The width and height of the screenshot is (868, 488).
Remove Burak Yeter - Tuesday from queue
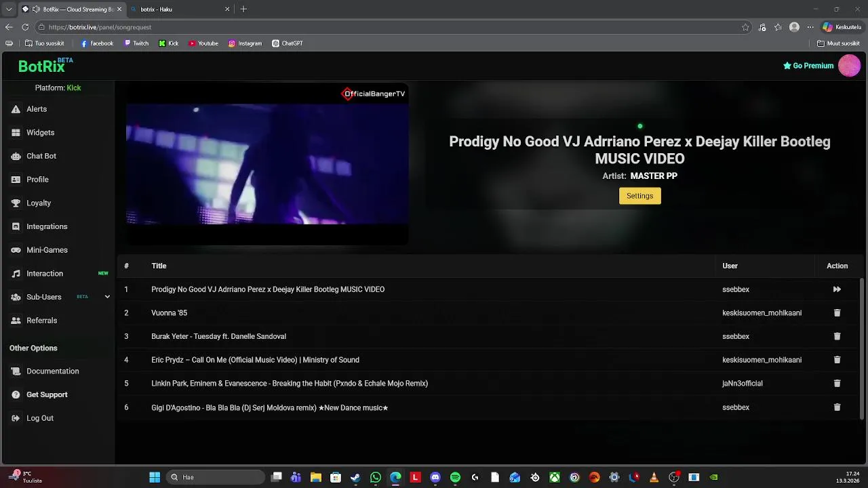point(837,336)
